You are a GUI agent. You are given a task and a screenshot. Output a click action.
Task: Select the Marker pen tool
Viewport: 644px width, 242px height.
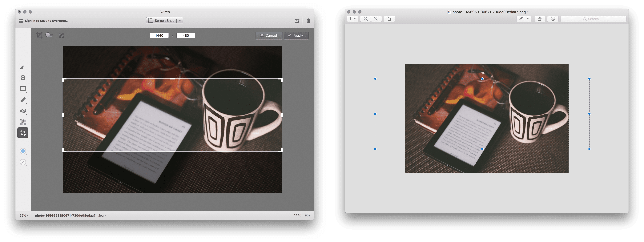tap(23, 100)
